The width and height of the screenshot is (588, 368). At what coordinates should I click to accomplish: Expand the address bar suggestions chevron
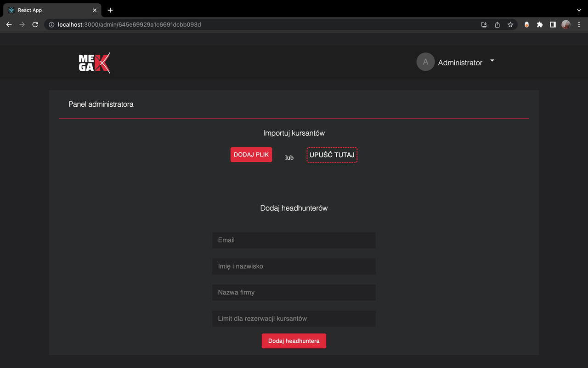[578, 10]
